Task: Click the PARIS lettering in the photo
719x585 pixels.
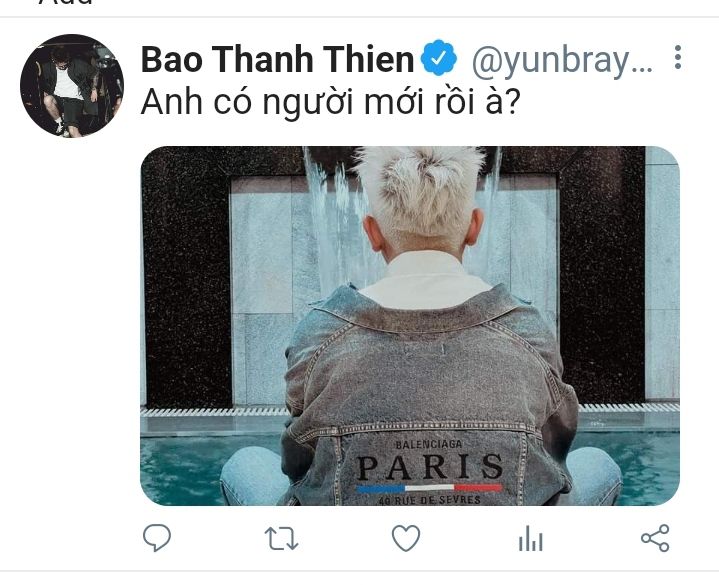Action: tap(429, 467)
